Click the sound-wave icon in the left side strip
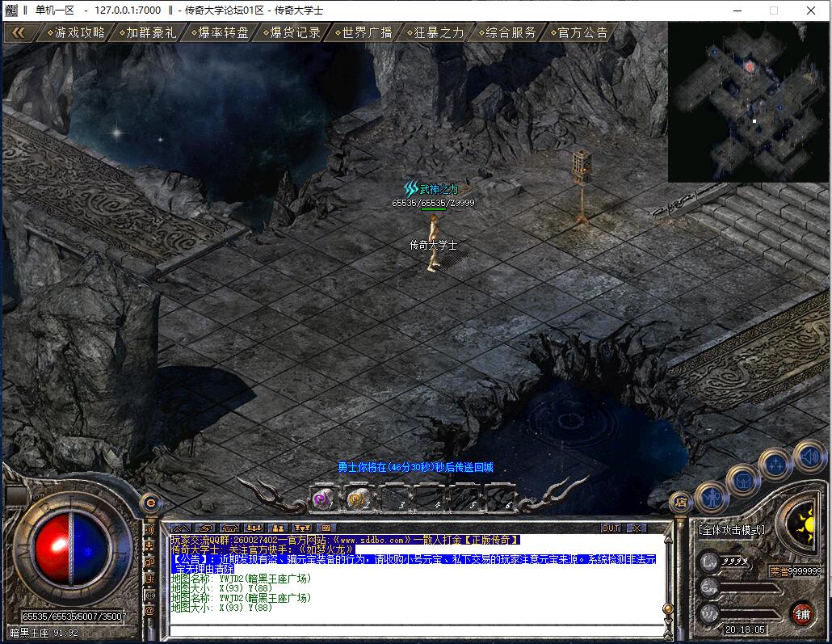Screen dimensions: 832x644 click(150, 529)
